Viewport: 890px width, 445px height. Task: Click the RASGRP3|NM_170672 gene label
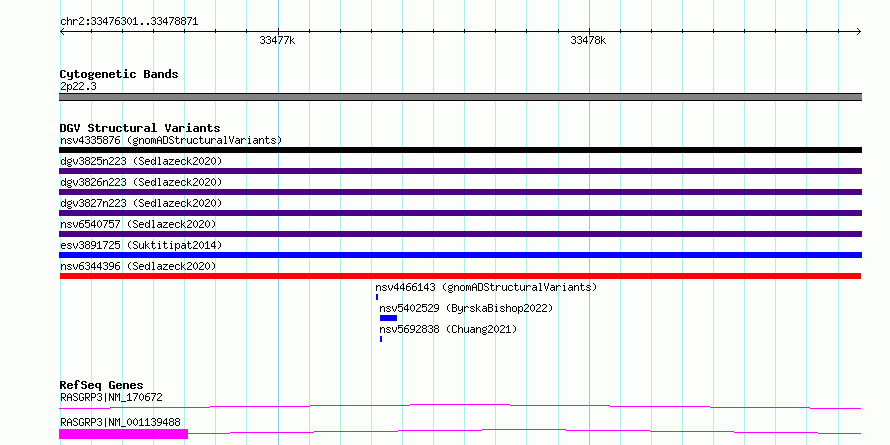pos(111,397)
